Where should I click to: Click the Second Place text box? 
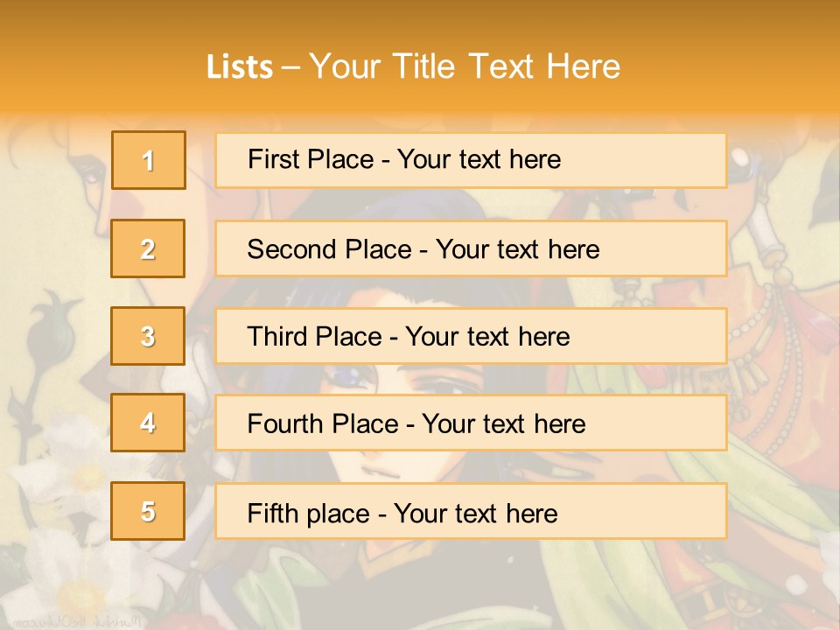click(x=471, y=248)
